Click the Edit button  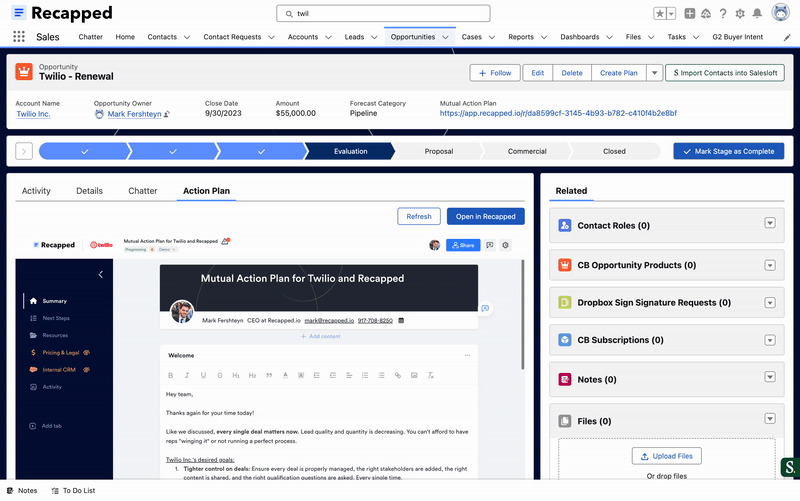538,73
